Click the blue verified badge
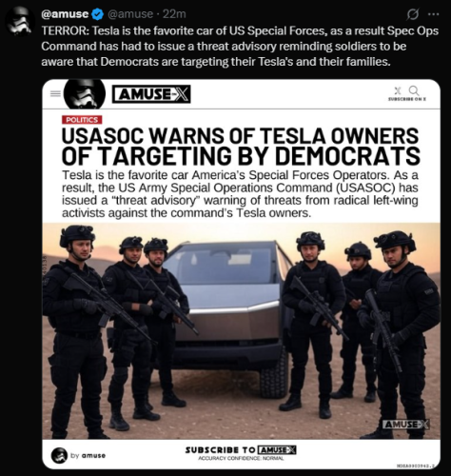The height and width of the screenshot is (476, 451). (98, 14)
